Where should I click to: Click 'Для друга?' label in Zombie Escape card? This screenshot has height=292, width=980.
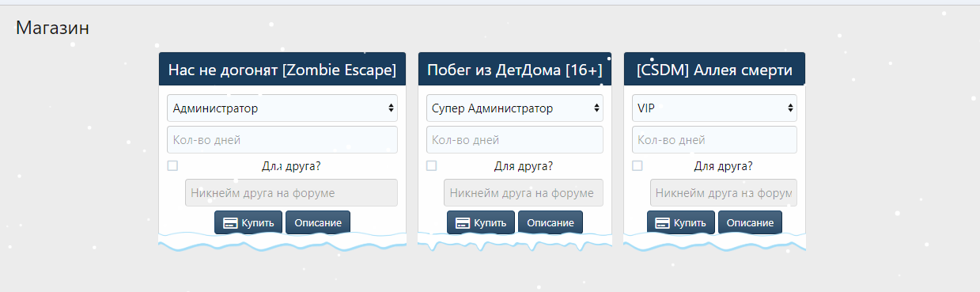(x=291, y=166)
